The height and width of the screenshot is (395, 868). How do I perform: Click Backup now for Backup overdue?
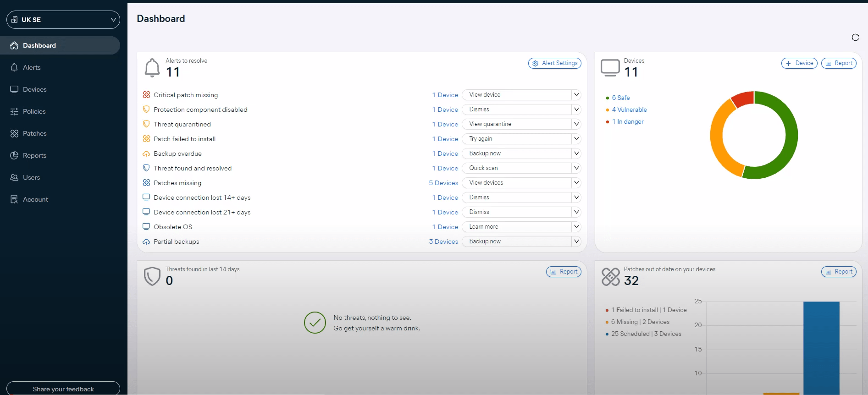[x=517, y=154]
